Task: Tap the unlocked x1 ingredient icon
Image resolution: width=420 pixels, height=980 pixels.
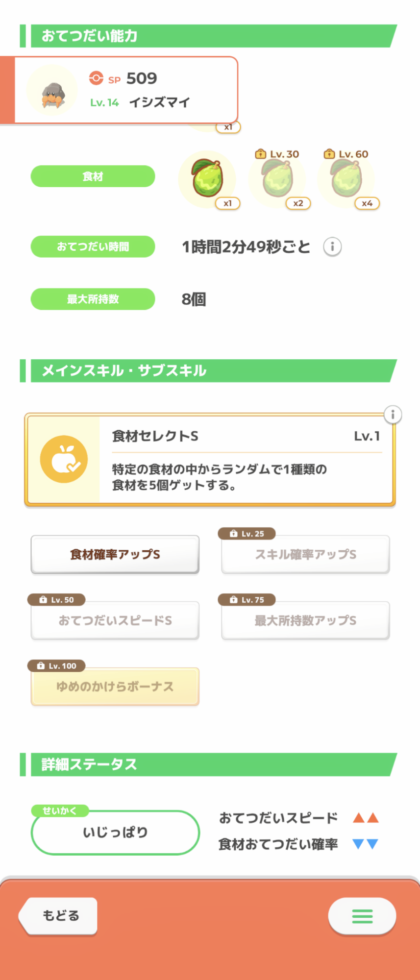Action: (x=207, y=178)
